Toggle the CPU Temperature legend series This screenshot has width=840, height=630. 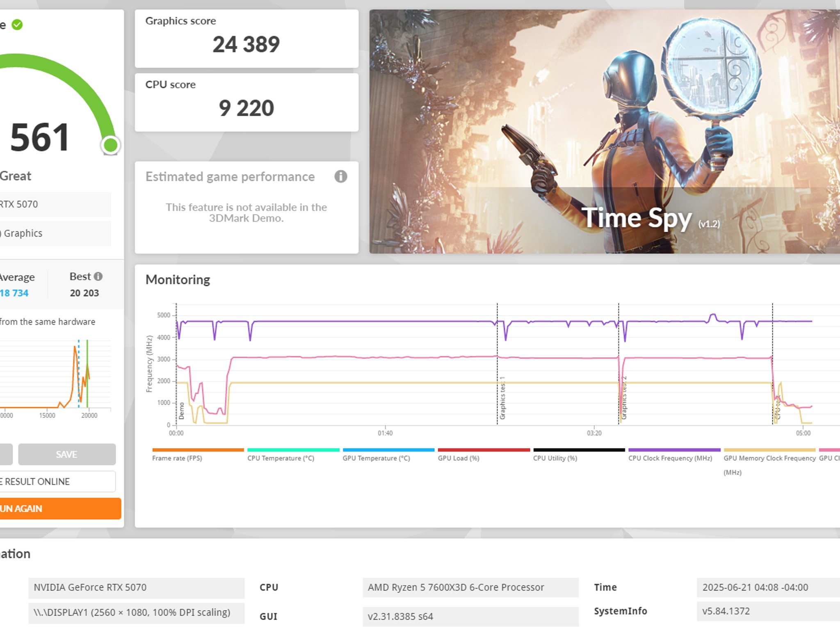(281, 458)
